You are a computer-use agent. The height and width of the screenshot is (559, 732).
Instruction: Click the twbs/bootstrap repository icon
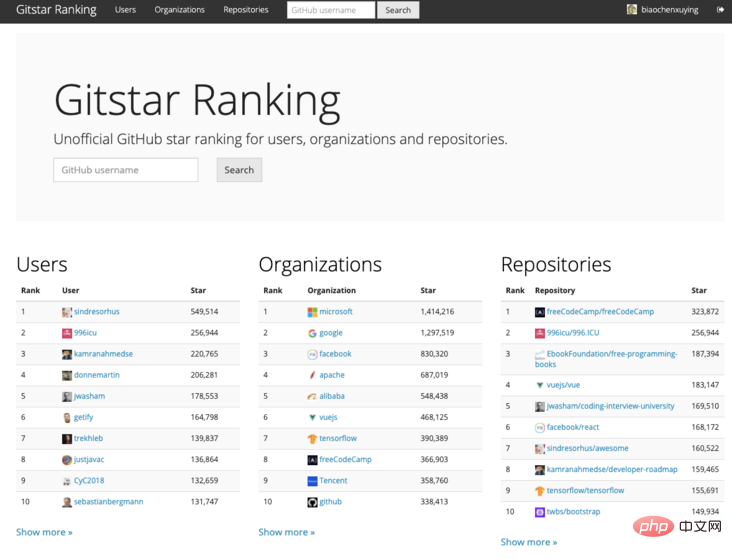coord(540,512)
